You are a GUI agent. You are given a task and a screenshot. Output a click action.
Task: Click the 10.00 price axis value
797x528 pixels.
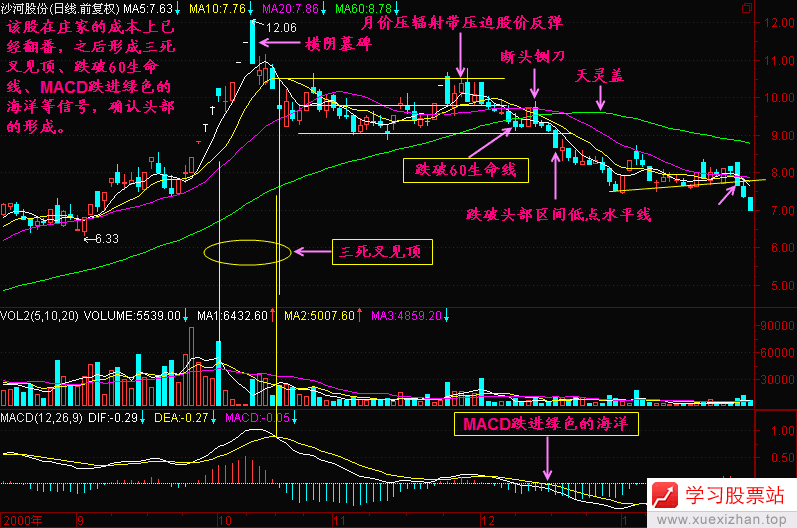[x=779, y=98]
